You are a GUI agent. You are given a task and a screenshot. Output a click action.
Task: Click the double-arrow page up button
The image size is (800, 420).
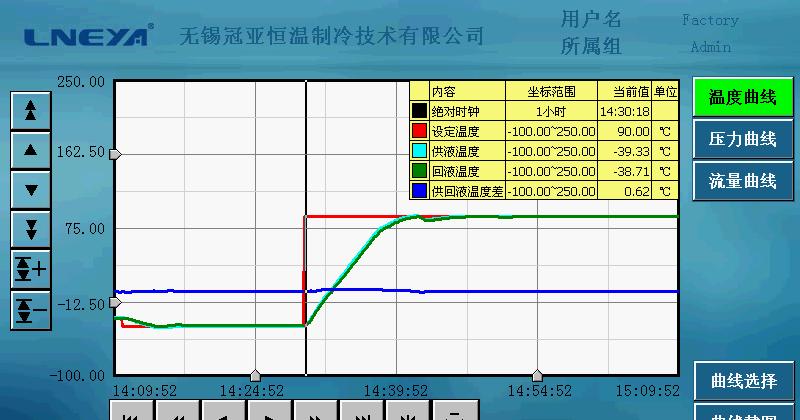(31, 110)
